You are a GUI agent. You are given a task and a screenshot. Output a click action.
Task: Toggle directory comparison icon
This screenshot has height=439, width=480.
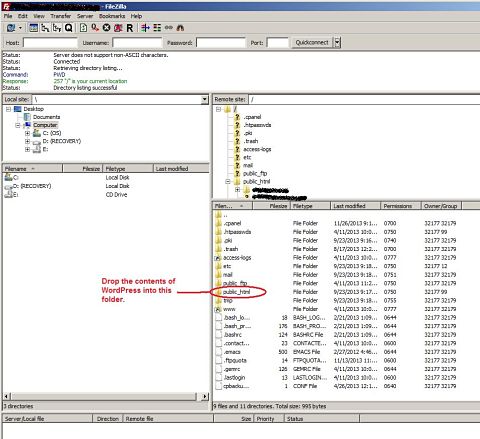point(157,28)
